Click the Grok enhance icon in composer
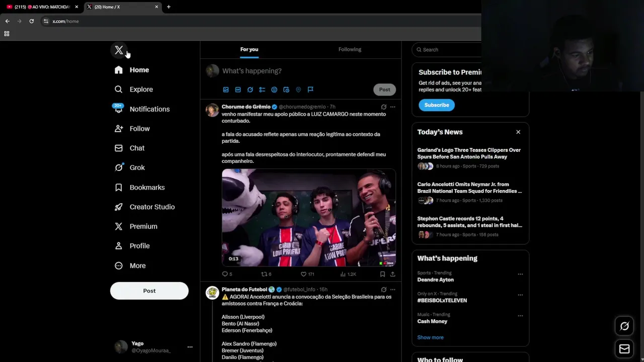Screen dimensions: 644x362 (x=250, y=89)
